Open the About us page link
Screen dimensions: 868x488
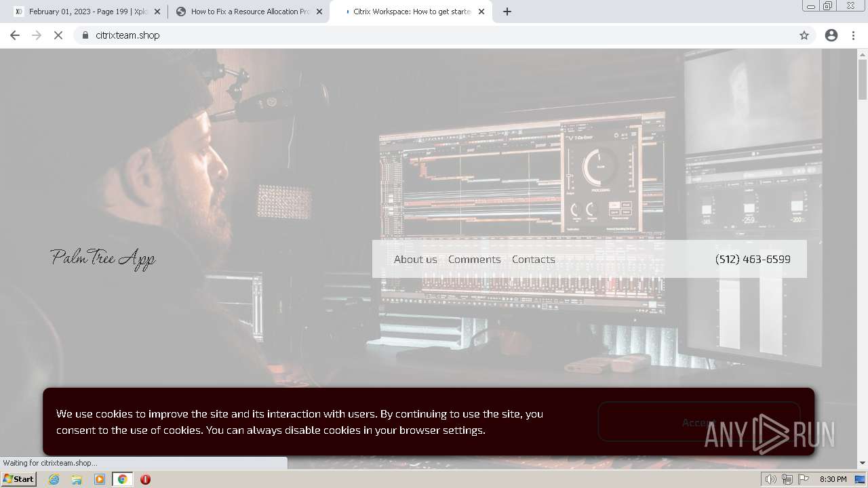coord(416,259)
